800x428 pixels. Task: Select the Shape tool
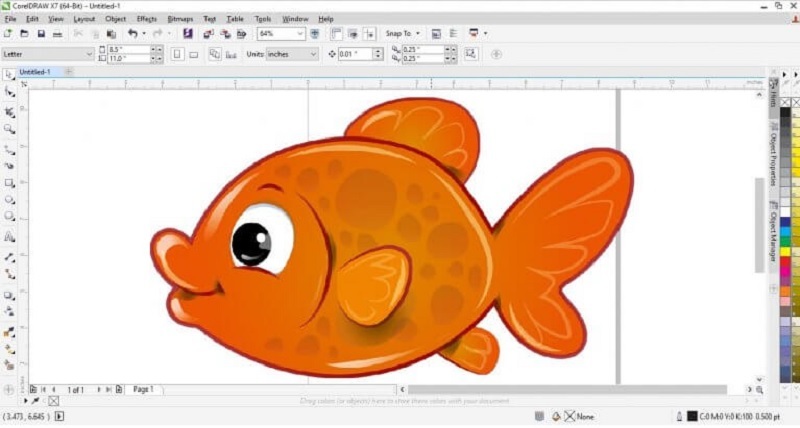9,92
